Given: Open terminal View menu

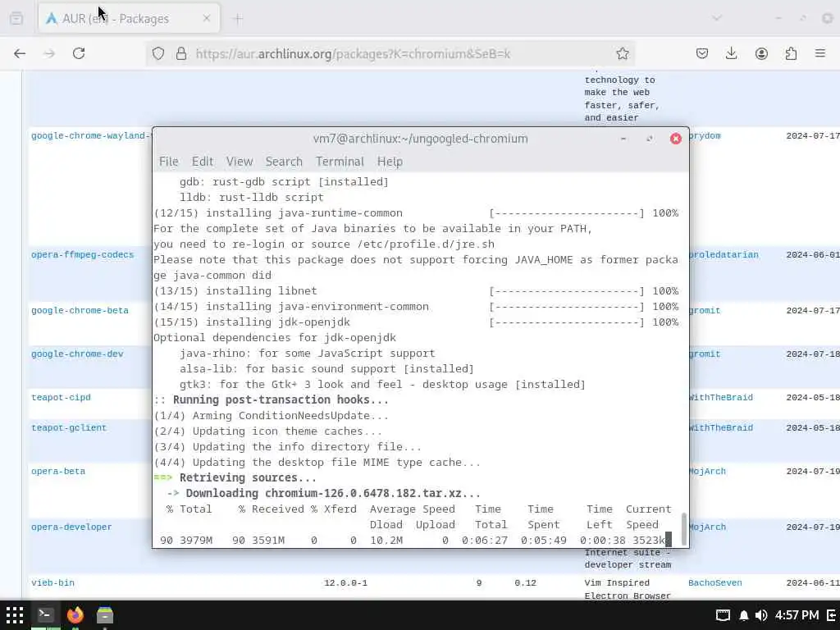Looking at the screenshot, I should 239,162.
